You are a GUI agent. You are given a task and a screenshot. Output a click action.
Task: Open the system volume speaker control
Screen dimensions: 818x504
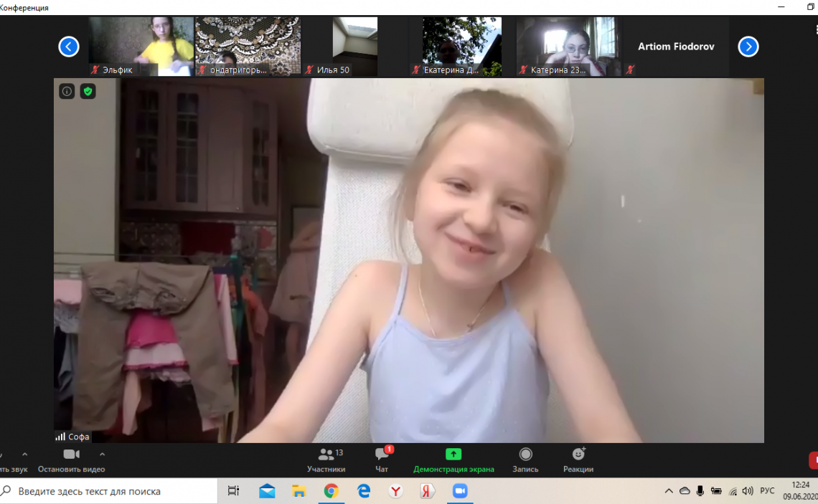(x=748, y=491)
